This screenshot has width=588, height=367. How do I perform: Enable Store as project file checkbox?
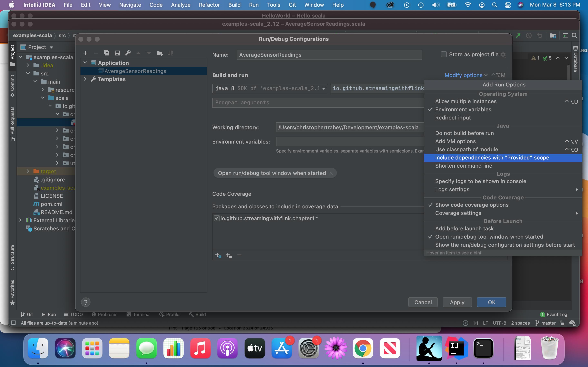tap(444, 54)
